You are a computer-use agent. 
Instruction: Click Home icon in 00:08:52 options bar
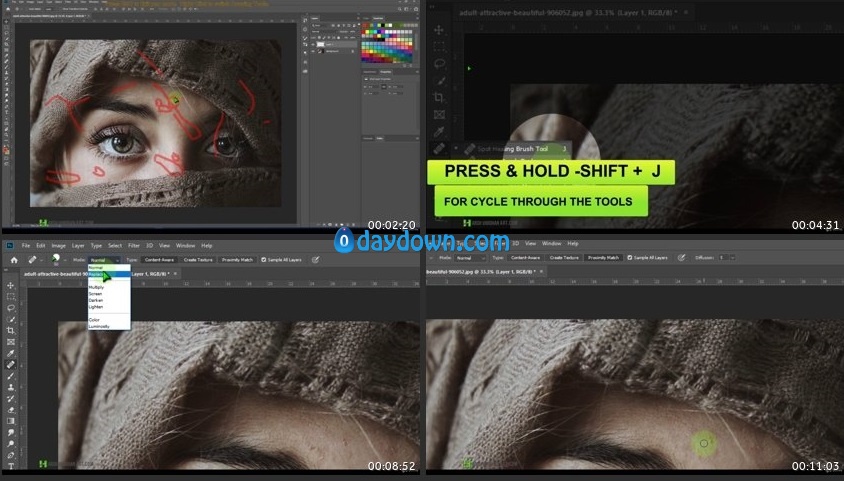(x=14, y=260)
